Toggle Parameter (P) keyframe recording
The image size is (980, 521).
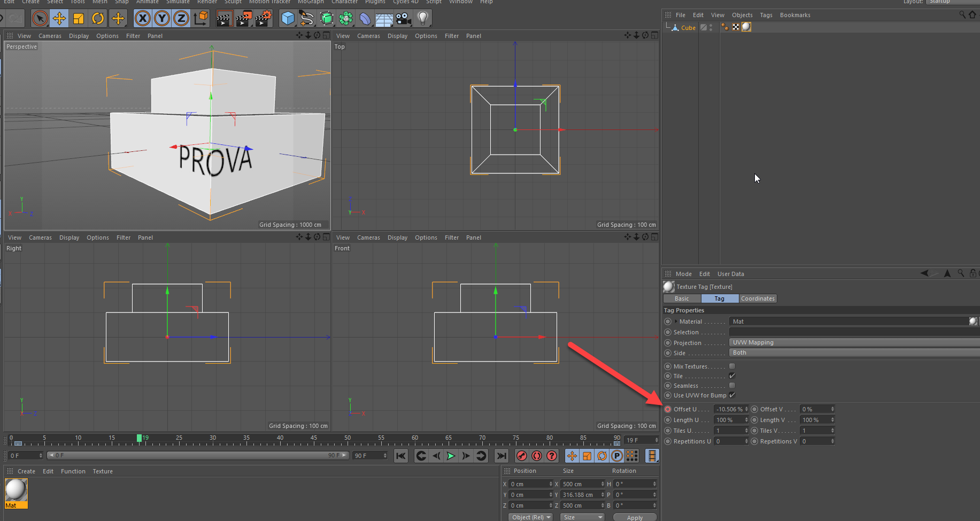point(617,456)
